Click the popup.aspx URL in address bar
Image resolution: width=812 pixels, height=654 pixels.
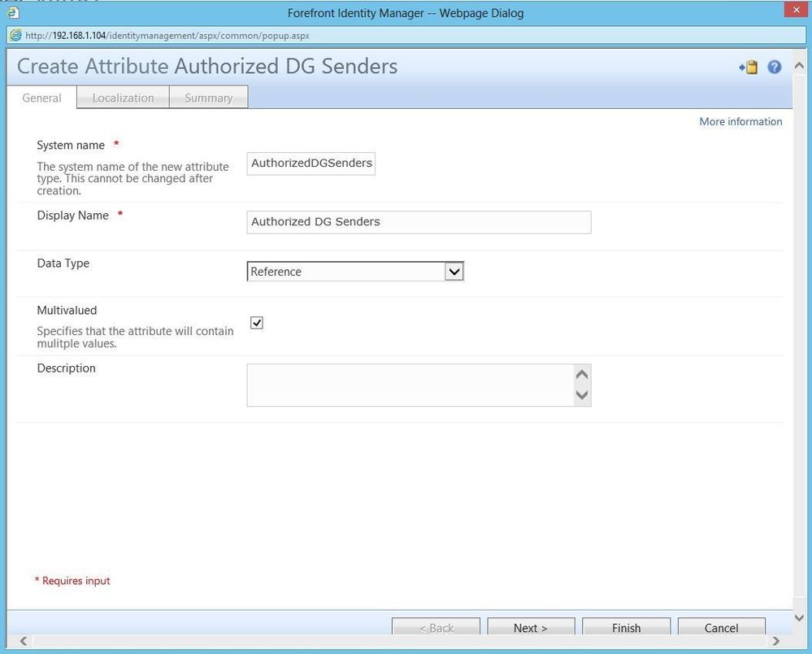tap(167, 35)
